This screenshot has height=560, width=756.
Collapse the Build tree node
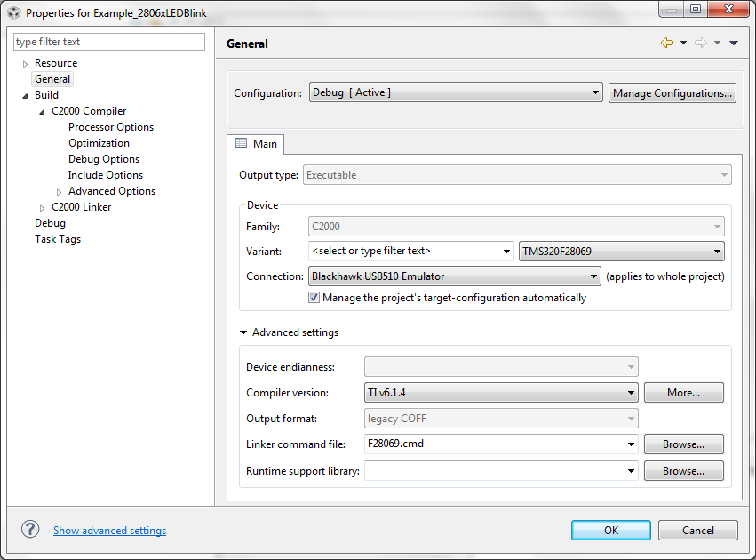click(x=26, y=96)
